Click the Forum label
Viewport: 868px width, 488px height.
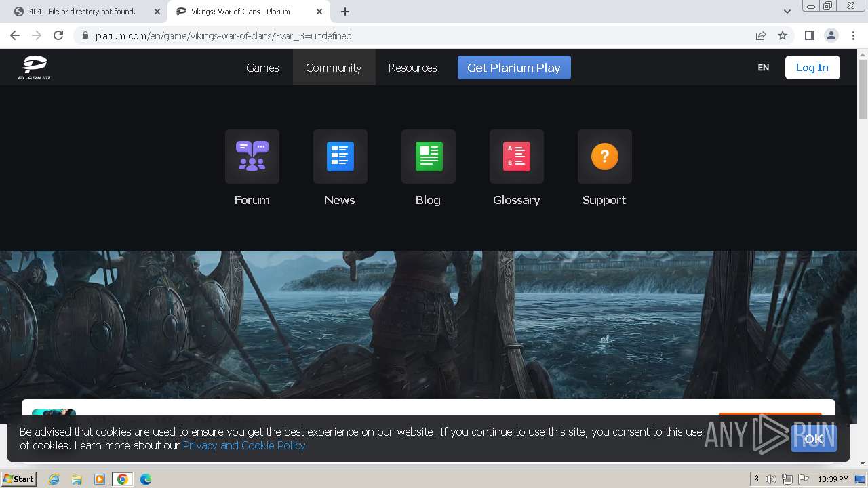252,200
